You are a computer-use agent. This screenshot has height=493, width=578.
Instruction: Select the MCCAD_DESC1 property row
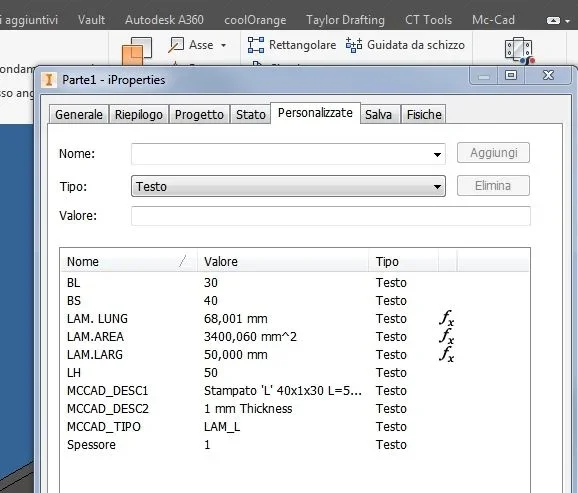(x=295, y=390)
